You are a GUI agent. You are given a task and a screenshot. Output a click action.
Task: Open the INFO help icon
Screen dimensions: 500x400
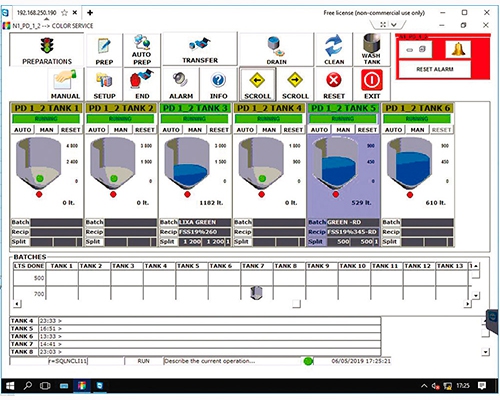218,80
